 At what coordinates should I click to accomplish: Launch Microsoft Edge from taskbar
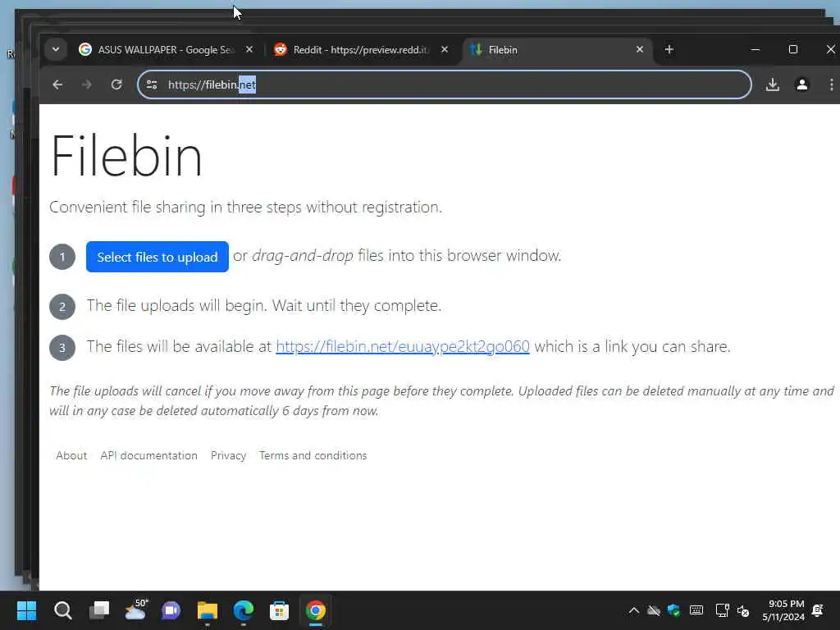pos(243,610)
